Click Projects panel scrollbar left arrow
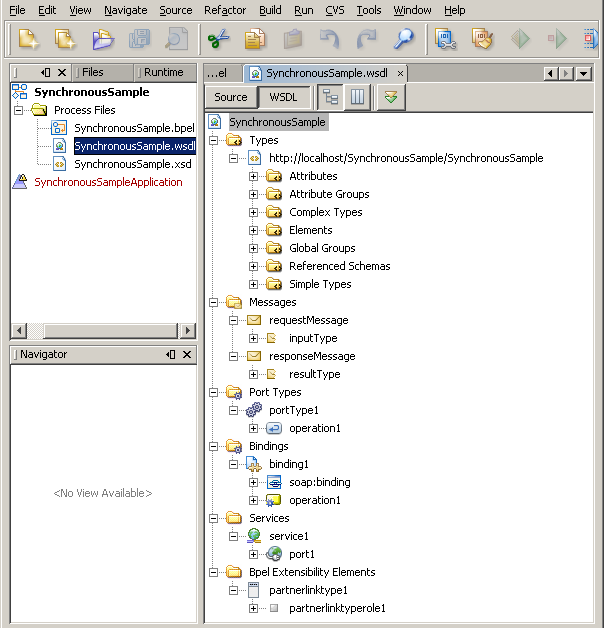The image size is (604, 628). (x=19, y=331)
